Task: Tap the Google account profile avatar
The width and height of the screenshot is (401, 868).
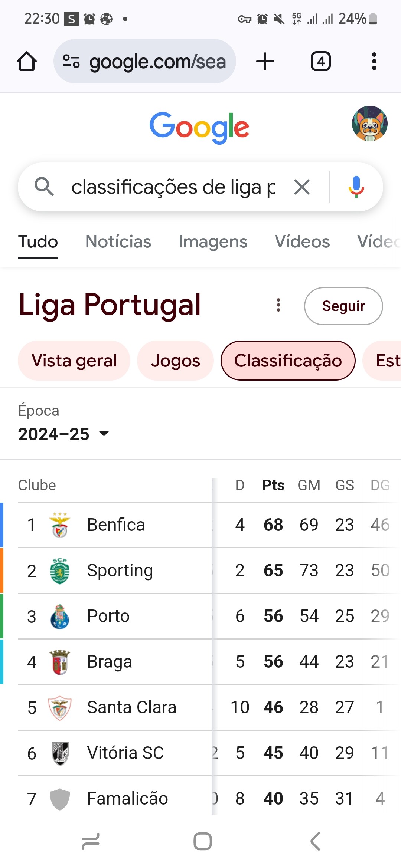Action: pyautogui.click(x=369, y=124)
